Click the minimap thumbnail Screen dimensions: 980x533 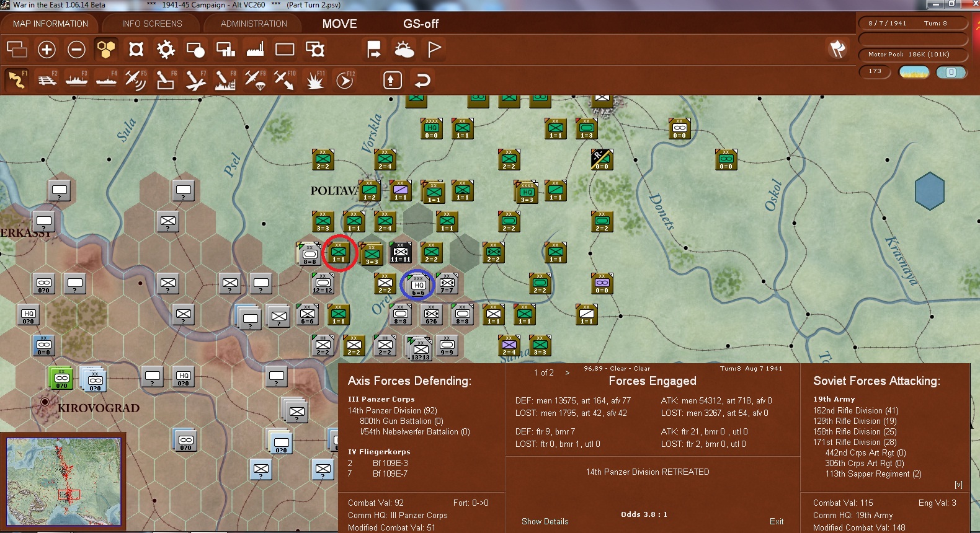pos(64,482)
